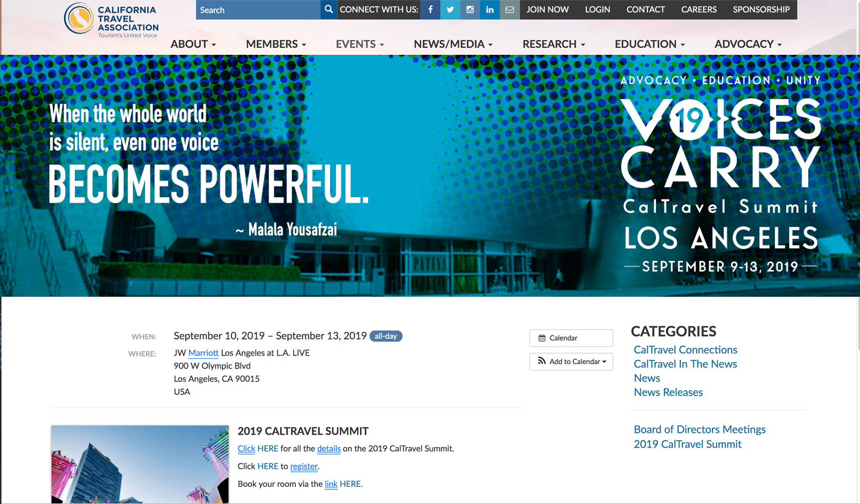
Task: Expand the RESEARCH dropdown menu
Action: tap(554, 44)
